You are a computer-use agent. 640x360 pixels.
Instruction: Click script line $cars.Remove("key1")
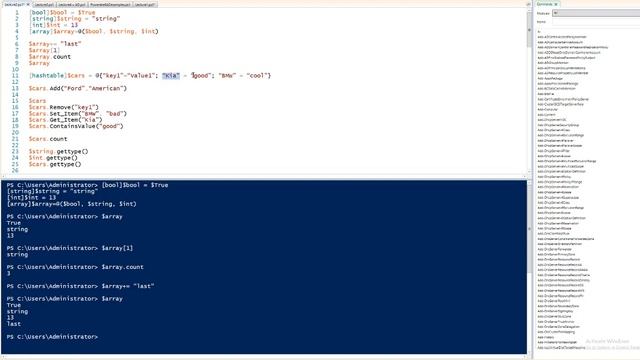point(64,107)
